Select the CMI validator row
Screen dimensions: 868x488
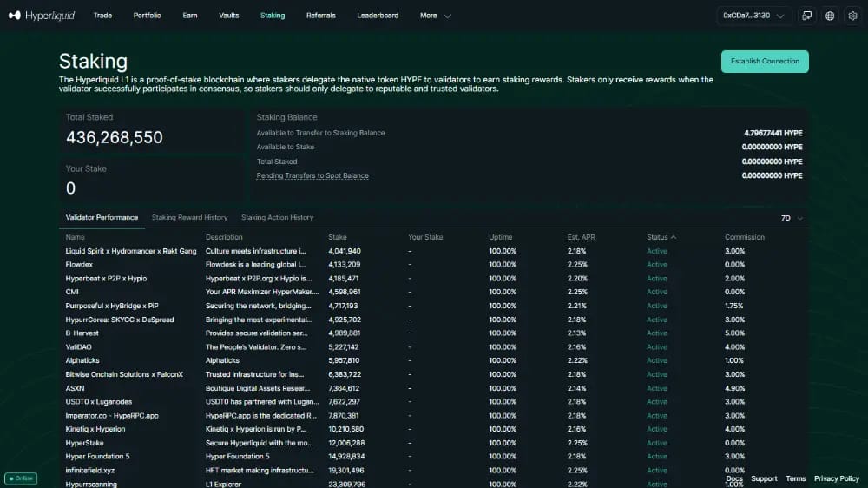click(433, 292)
